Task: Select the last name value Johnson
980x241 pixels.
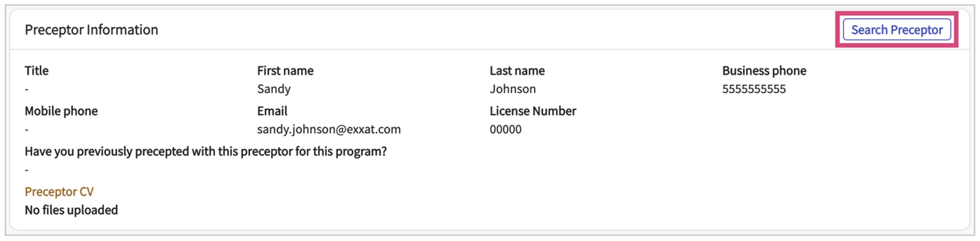Action: coord(513,89)
